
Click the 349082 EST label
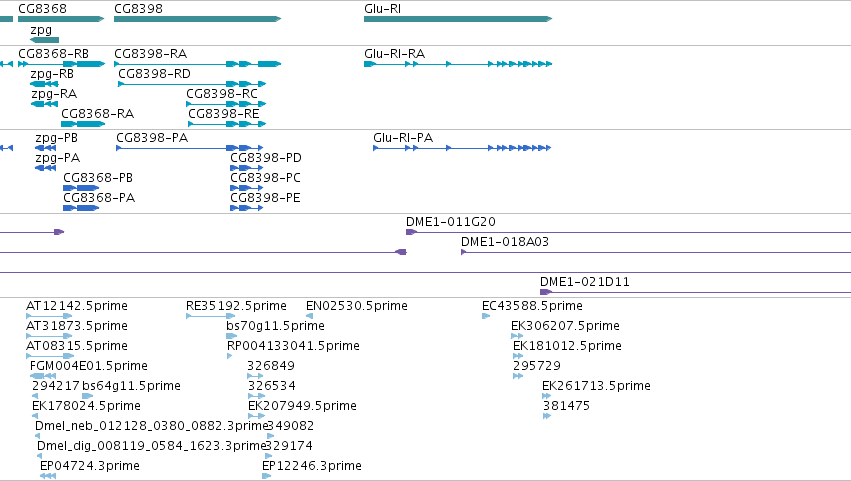290,426
